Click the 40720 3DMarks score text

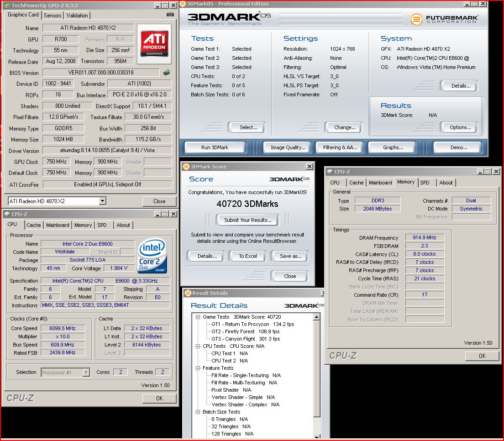(247, 204)
